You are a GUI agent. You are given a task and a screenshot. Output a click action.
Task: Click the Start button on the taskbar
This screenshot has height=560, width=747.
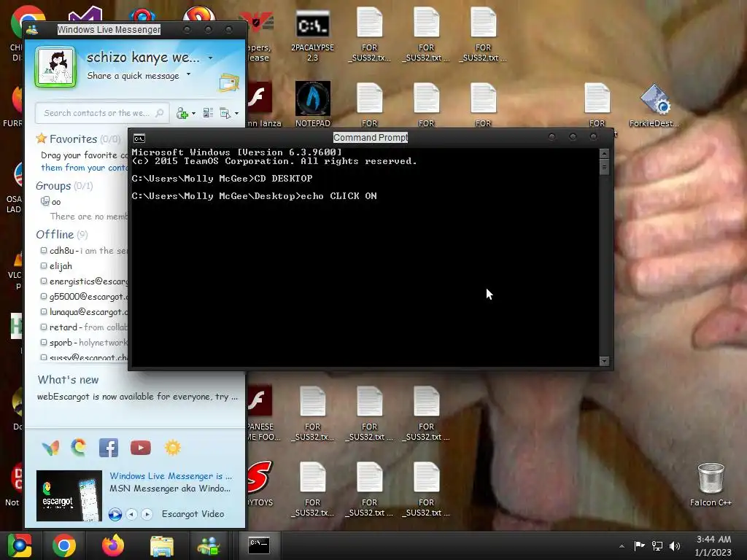coord(20,545)
